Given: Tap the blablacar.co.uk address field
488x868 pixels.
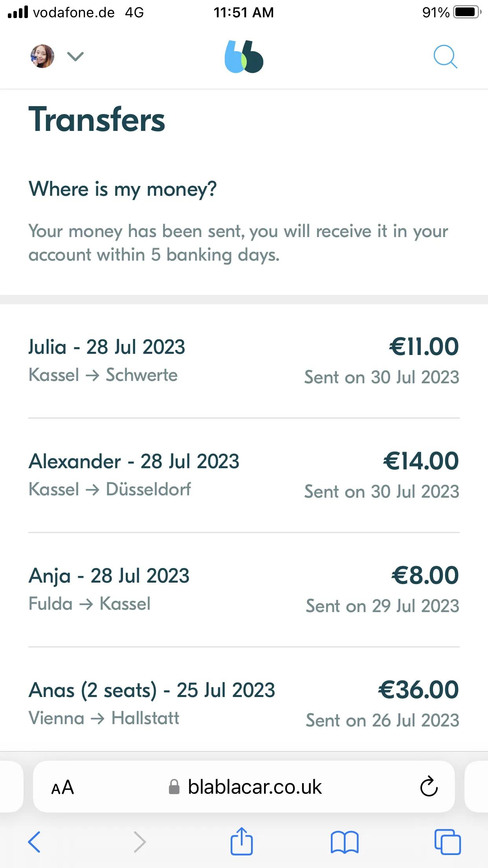Looking at the screenshot, I should [x=244, y=787].
